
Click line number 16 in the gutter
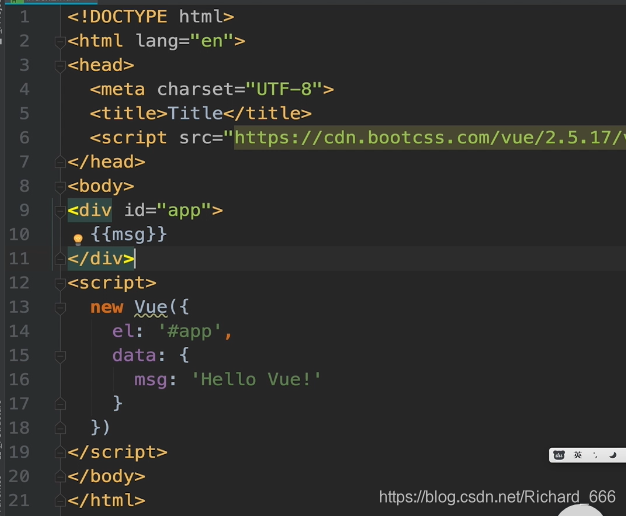coord(19,379)
